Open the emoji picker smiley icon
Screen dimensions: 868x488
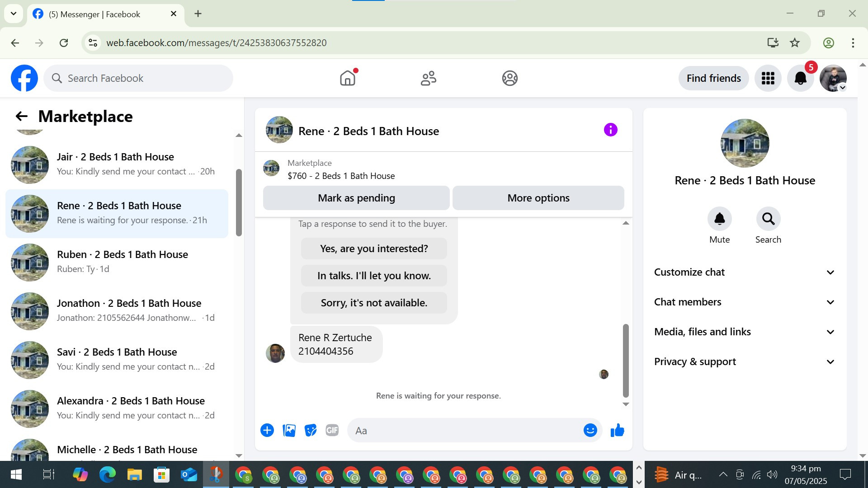(590, 430)
